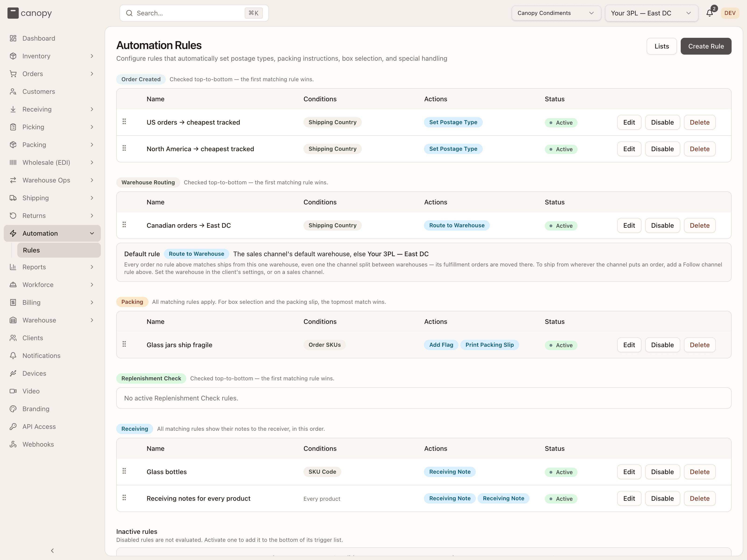Click the DEV environment badge
Viewport: 747px width, 560px height.
pos(730,13)
